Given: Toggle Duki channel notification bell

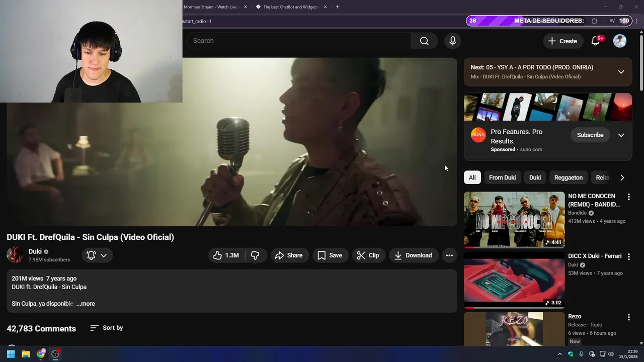Looking at the screenshot, I should [x=91, y=255].
